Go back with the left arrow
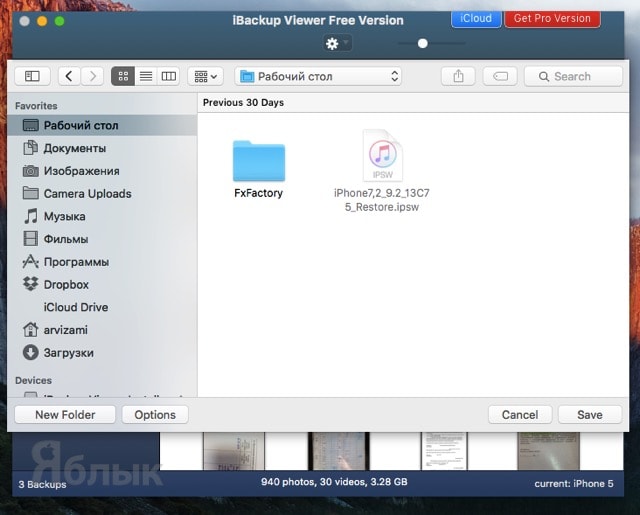 tap(69, 76)
